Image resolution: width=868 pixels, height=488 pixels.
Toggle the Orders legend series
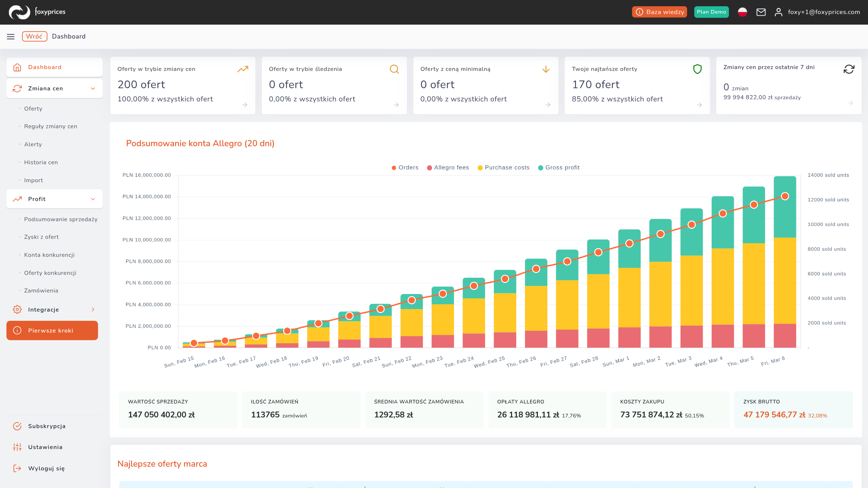pos(405,168)
